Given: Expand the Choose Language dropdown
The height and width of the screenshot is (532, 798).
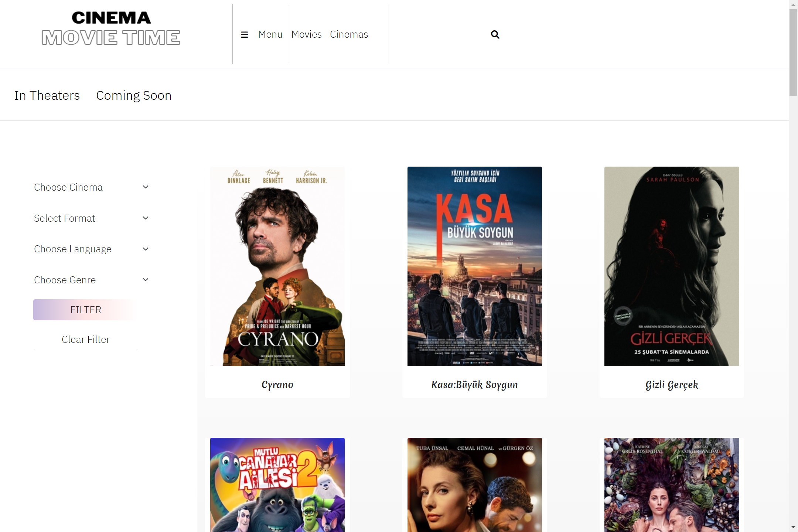Looking at the screenshot, I should [x=85, y=249].
